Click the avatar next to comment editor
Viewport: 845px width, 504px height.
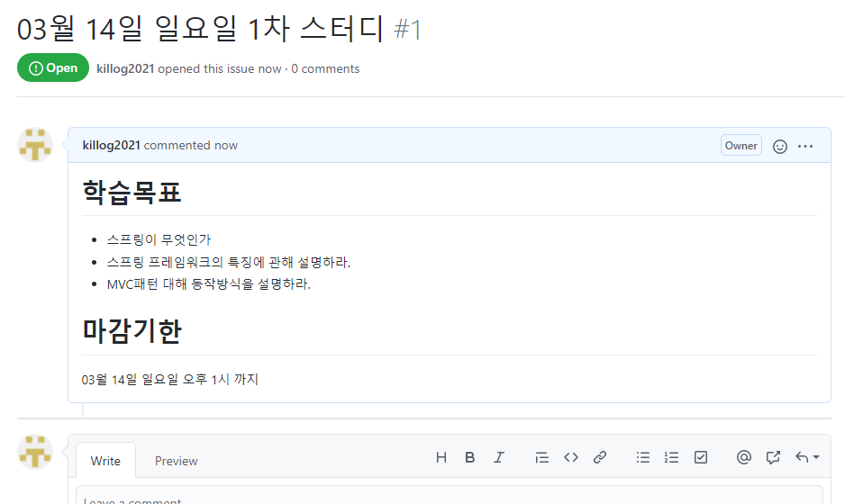point(35,452)
